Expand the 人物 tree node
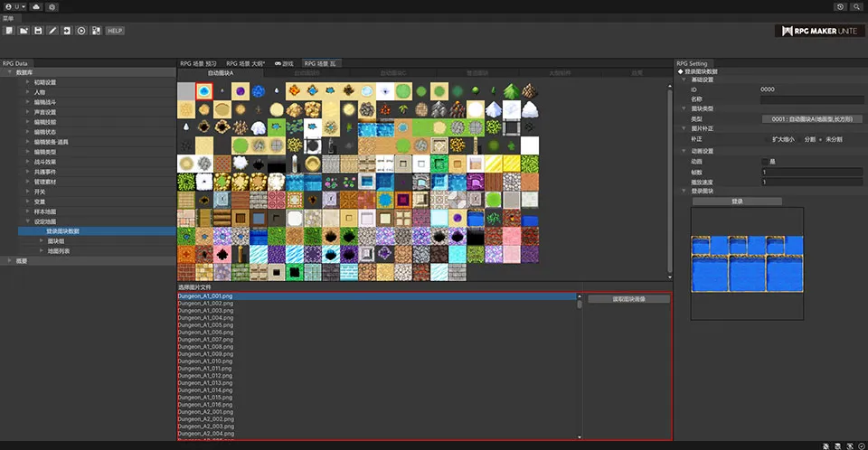This screenshot has height=450, width=868. click(26, 92)
